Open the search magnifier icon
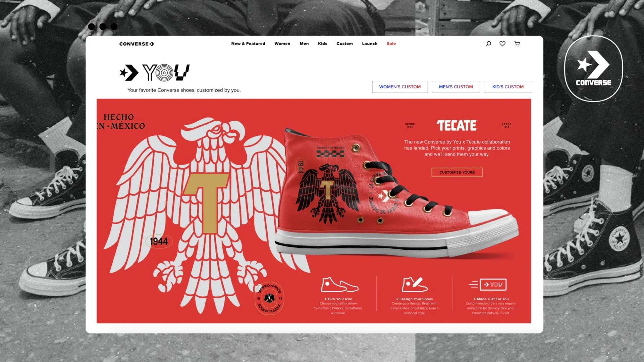The image size is (644, 362). [x=488, y=44]
